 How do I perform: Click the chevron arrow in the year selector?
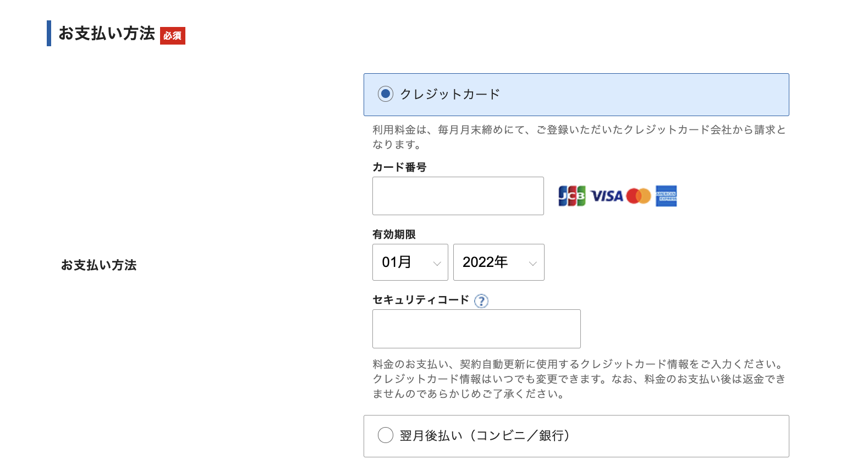tap(532, 264)
